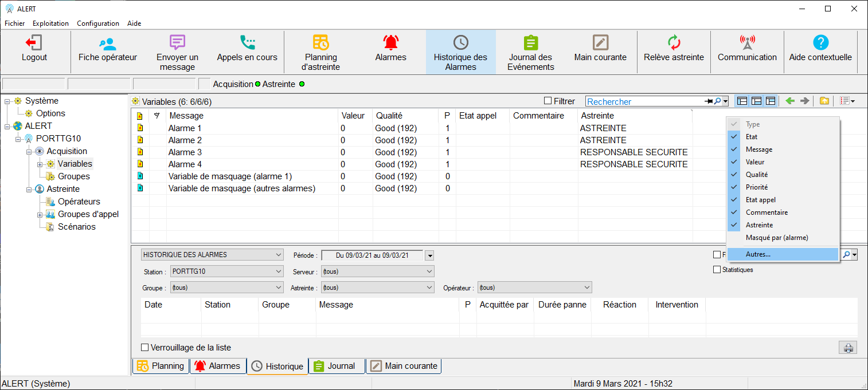Open Journal des Evénements
Viewport: 868px width, 390px height.
click(x=530, y=43)
